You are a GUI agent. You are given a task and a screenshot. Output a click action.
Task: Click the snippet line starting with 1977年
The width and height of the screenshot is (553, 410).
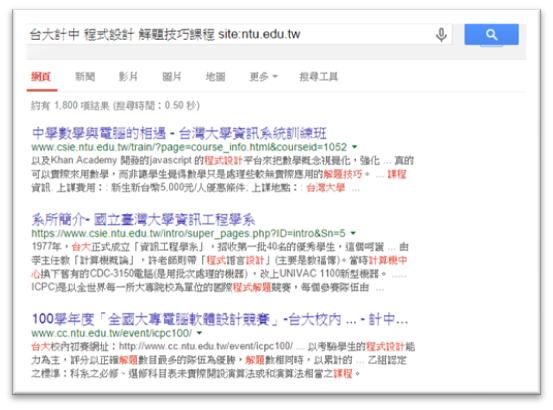(x=220, y=247)
